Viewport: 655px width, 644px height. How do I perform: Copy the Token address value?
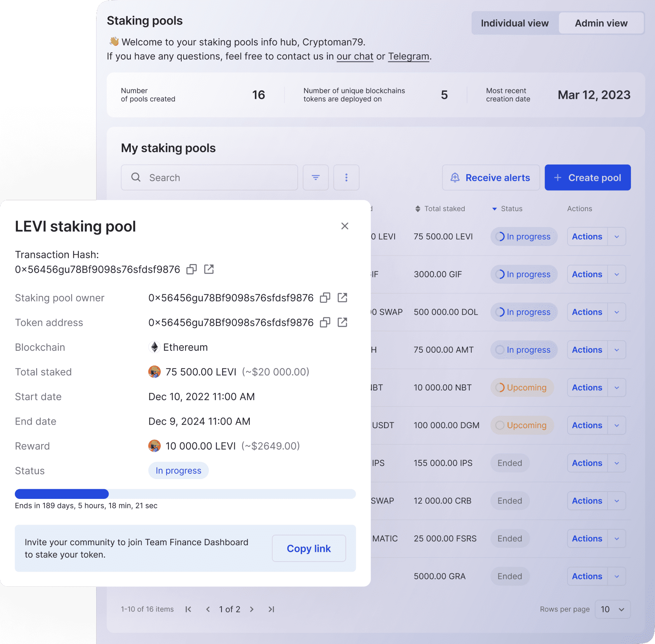coord(325,322)
